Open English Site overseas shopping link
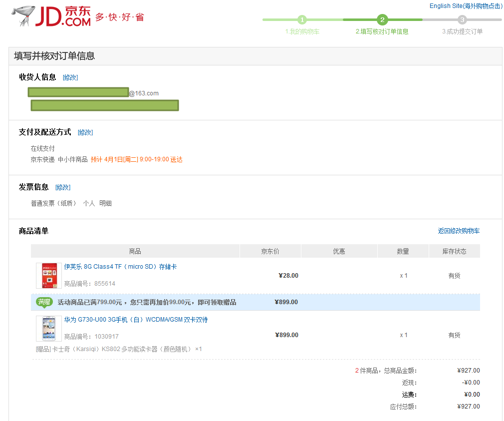This screenshot has width=504, height=421. [x=466, y=6]
